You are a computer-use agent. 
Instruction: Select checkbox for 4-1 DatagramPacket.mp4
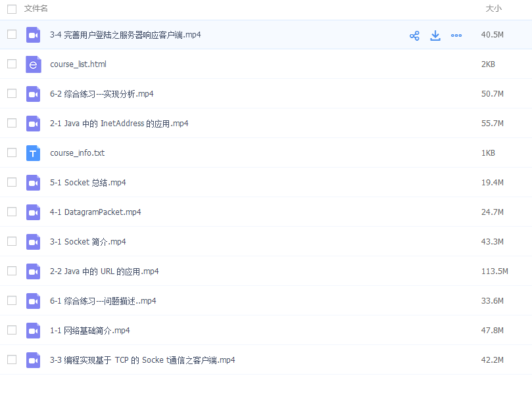pyautogui.click(x=12, y=212)
